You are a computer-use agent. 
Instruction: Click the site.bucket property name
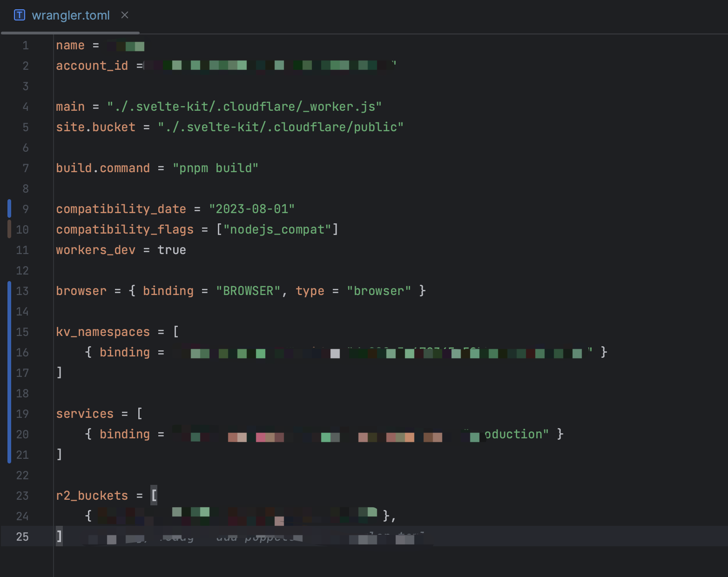coord(95,127)
